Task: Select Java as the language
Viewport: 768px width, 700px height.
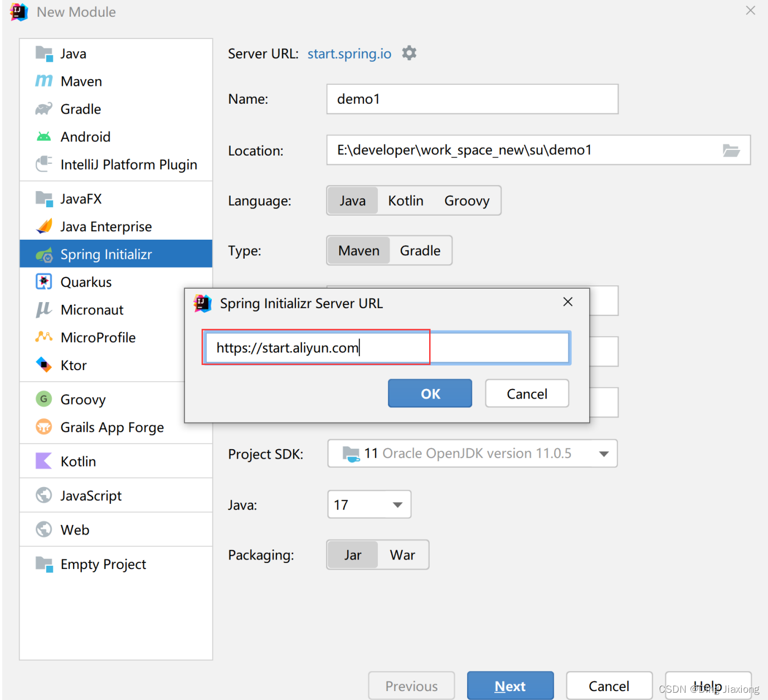Action: click(353, 201)
